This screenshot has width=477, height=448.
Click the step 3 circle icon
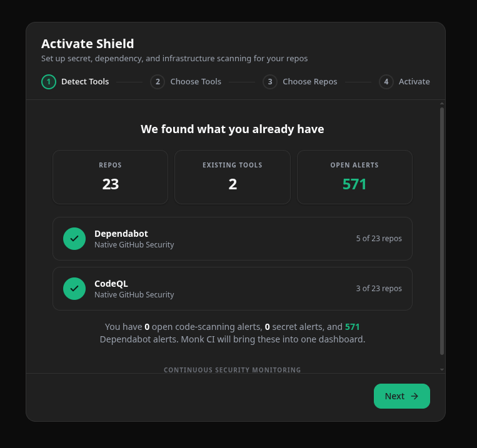[x=270, y=82]
